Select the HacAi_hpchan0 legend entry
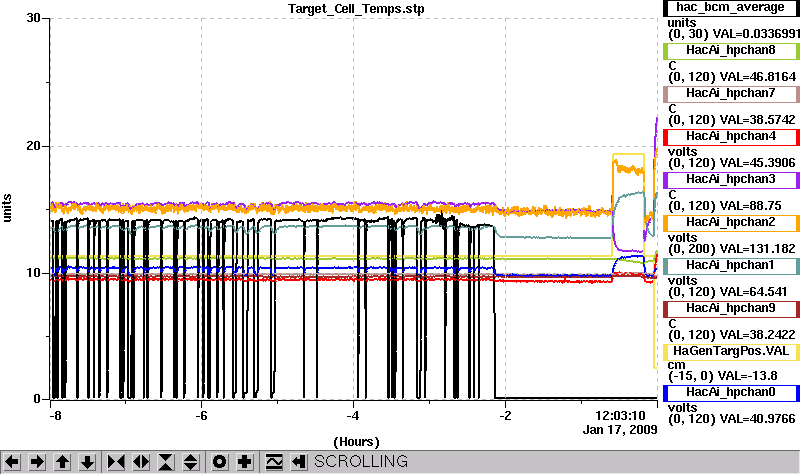This screenshot has width=800, height=474. (731, 392)
